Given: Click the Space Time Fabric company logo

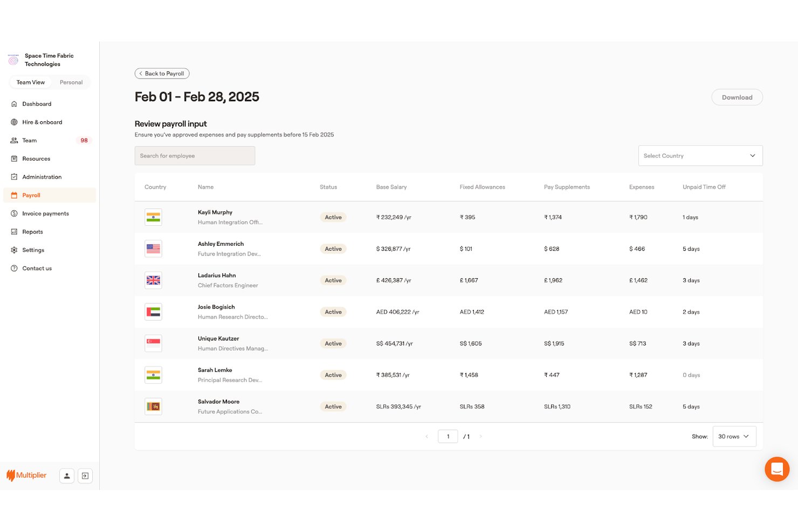Looking at the screenshot, I should tap(13, 60).
